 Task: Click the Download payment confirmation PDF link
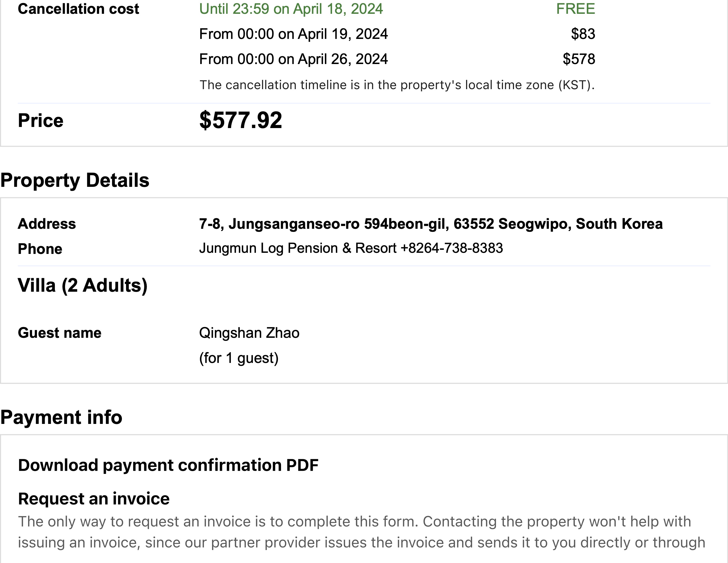pos(168,465)
